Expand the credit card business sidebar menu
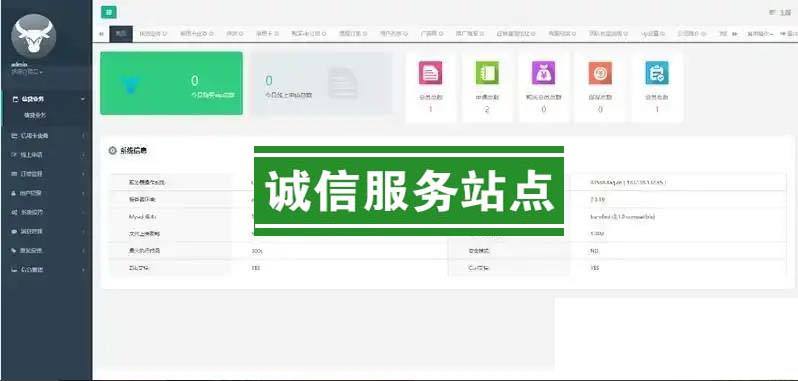 [47, 136]
